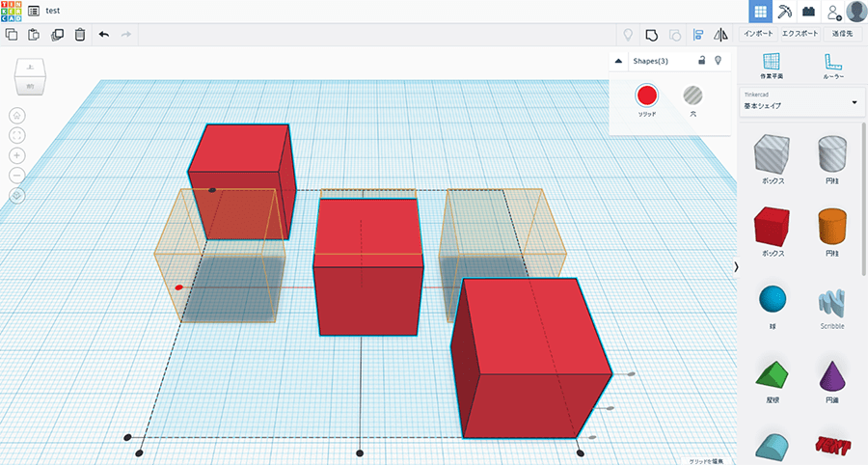Viewport: 868px width, 465px height.
Task: Switch to Minecraft pickaxe mode
Action: point(785,11)
